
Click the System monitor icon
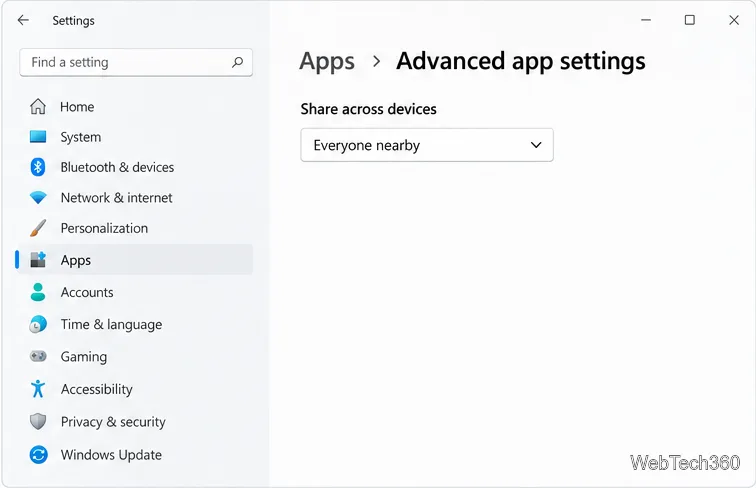click(38, 137)
